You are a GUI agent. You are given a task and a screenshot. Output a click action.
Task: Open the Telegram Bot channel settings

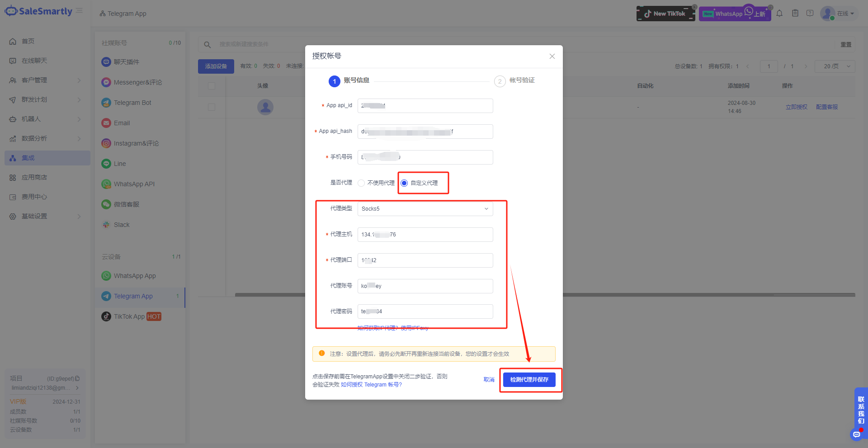(x=132, y=102)
